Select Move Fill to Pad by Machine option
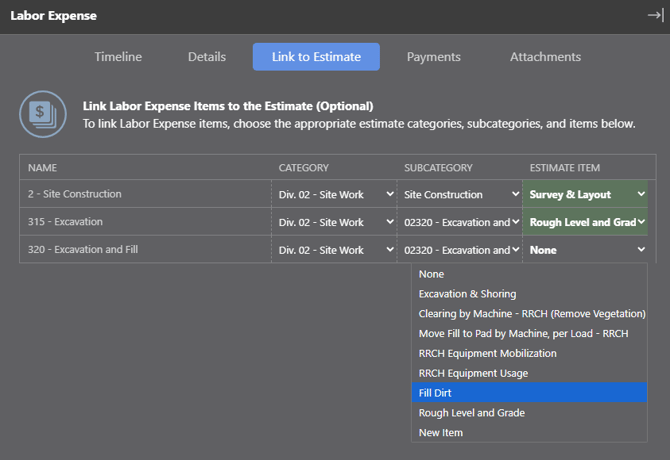The image size is (670, 460). (529, 334)
